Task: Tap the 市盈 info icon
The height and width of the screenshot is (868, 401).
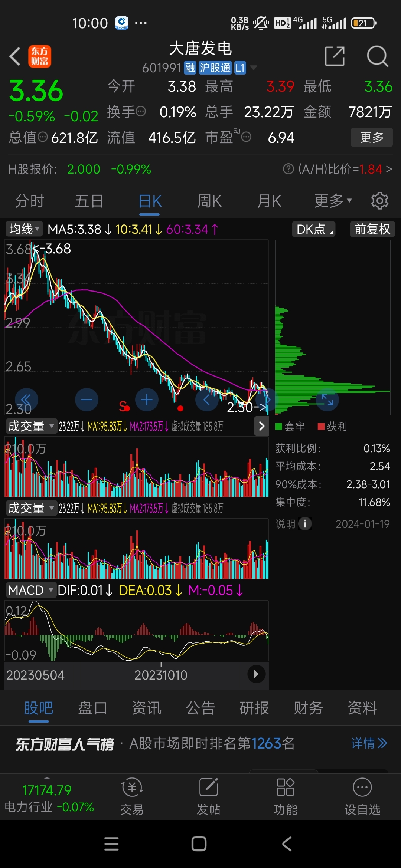Action: coord(246,137)
